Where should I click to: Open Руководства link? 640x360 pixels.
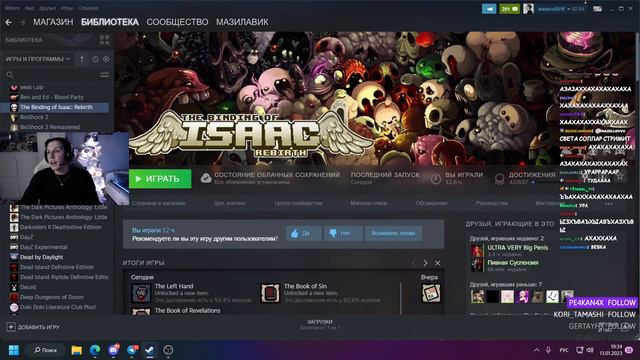[x=491, y=203]
